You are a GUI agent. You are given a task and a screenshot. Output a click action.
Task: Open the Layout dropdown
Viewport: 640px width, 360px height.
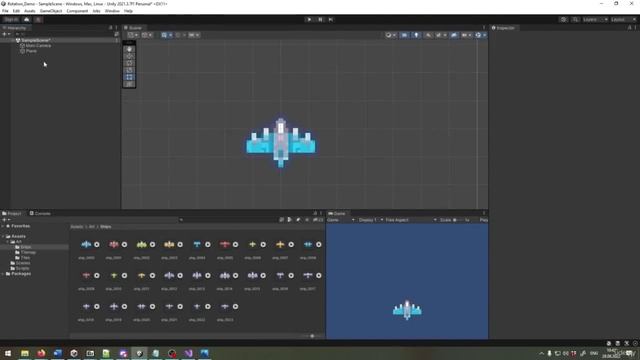[x=623, y=20]
